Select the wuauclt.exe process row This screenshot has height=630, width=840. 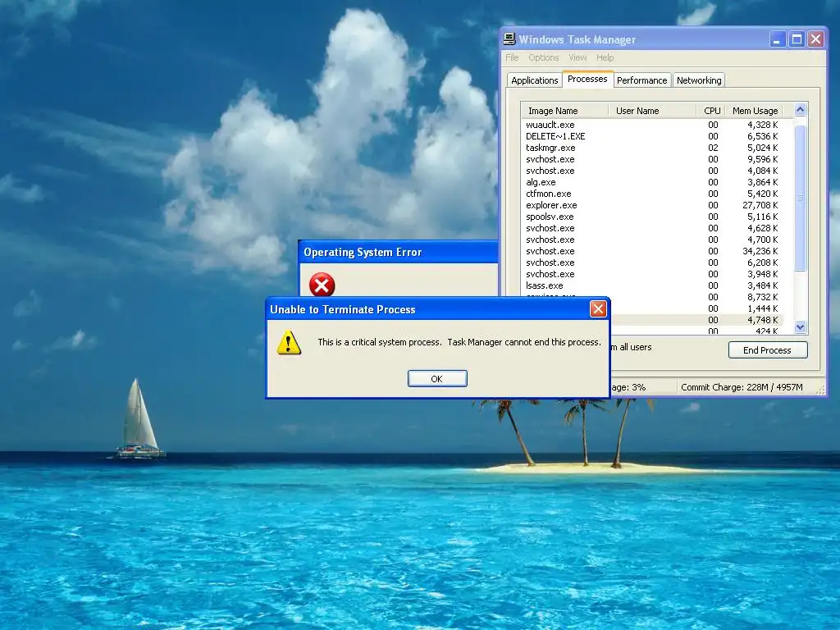(652, 125)
